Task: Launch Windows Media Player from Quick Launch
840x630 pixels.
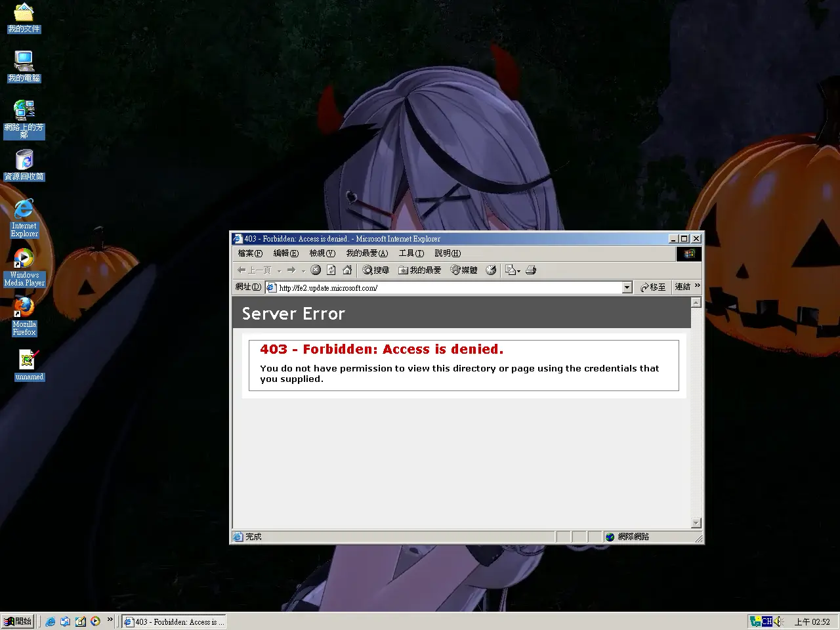Action: [95, 621]
